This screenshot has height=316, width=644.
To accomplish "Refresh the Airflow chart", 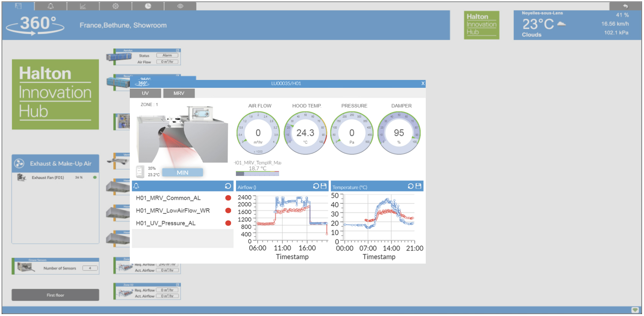I will point(316,186).
